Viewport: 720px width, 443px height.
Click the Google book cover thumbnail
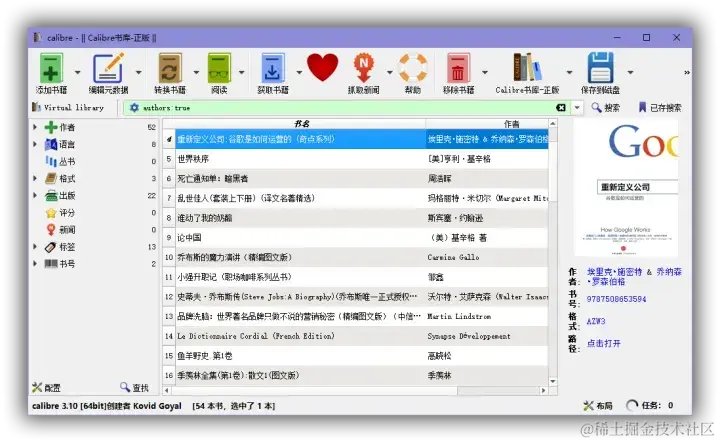click(x=626, y=188)
